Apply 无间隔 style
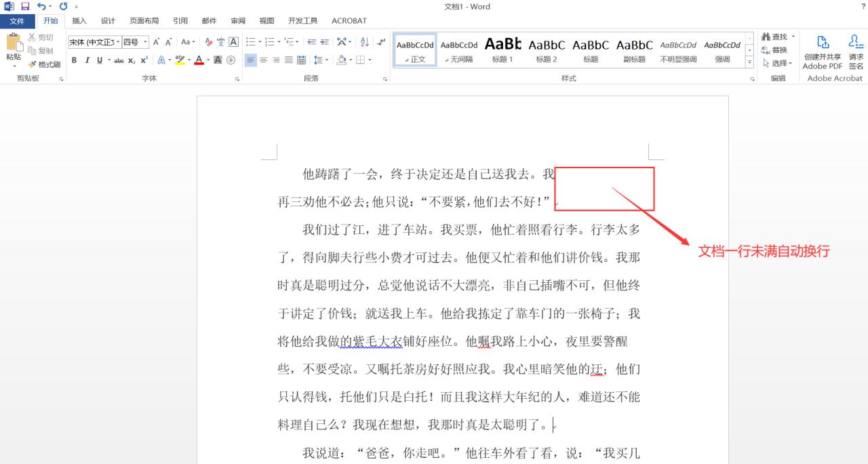The image size is (868, 464). tap(459, 50)
